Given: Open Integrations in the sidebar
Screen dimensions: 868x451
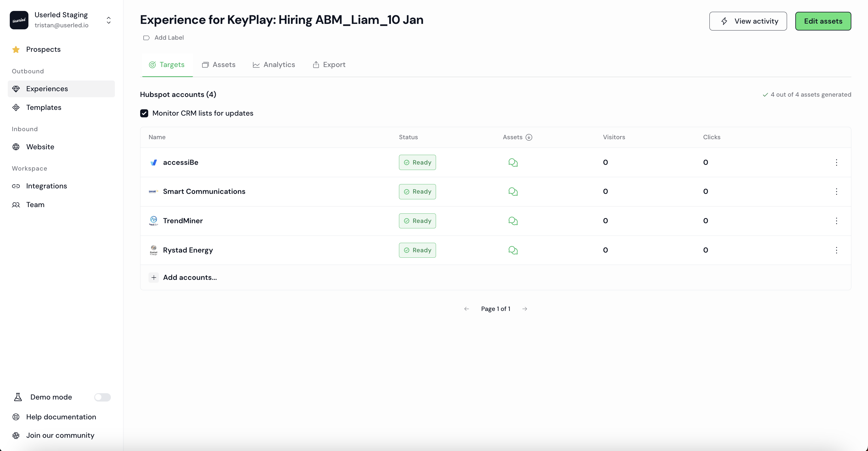Looking at the screenshot, I should [47, 186].
